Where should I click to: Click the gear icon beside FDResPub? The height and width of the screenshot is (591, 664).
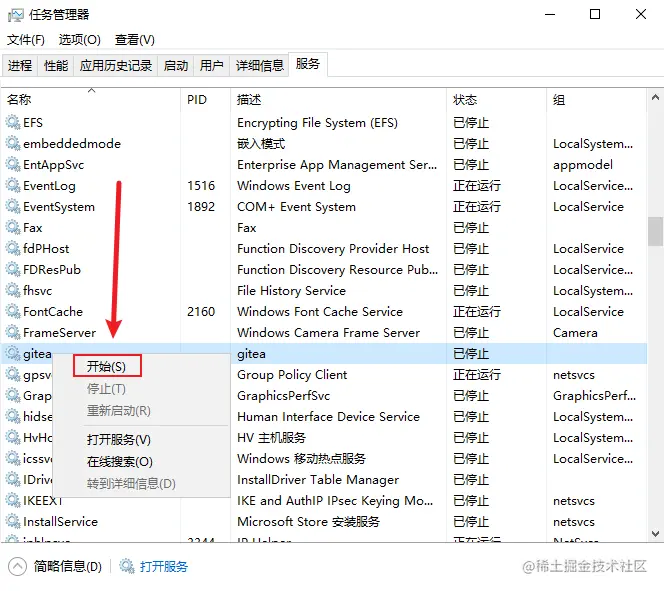[x=13, y=270]
